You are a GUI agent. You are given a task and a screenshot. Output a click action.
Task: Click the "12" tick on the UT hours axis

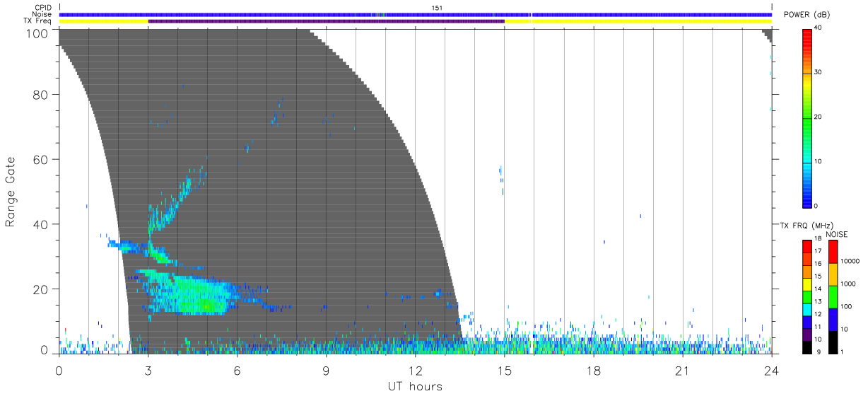pos(416,371)
